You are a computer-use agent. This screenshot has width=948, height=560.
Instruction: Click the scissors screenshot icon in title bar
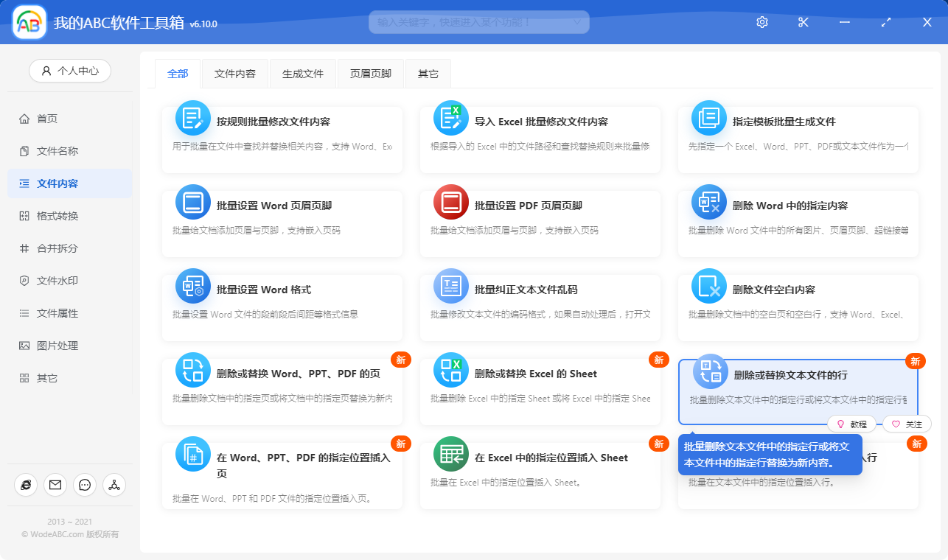(x=803, y=22)
